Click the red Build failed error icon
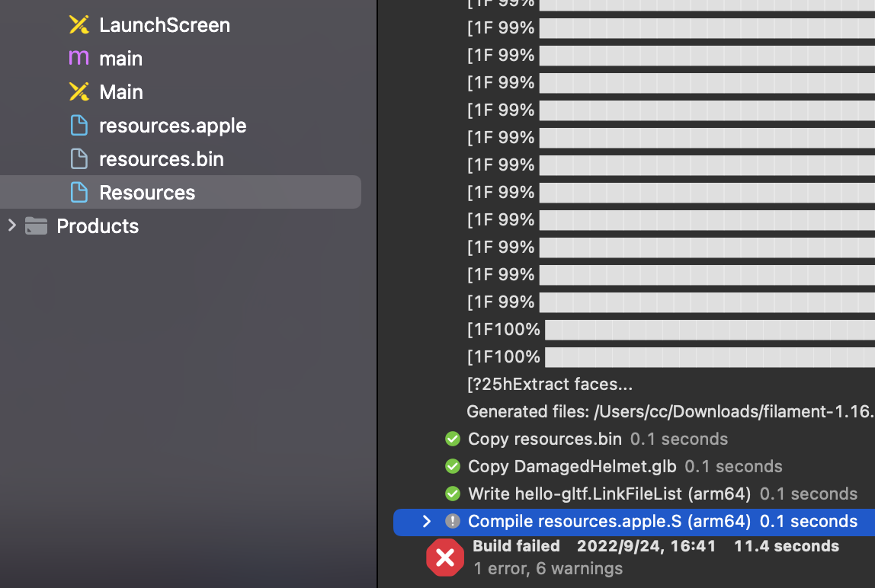 (445, 557)
